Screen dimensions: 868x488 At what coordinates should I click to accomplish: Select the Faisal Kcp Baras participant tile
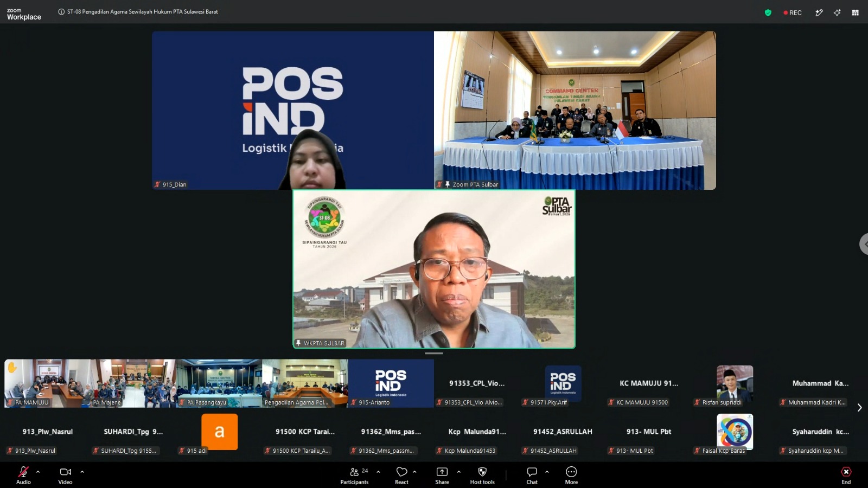tap(735, 432)
